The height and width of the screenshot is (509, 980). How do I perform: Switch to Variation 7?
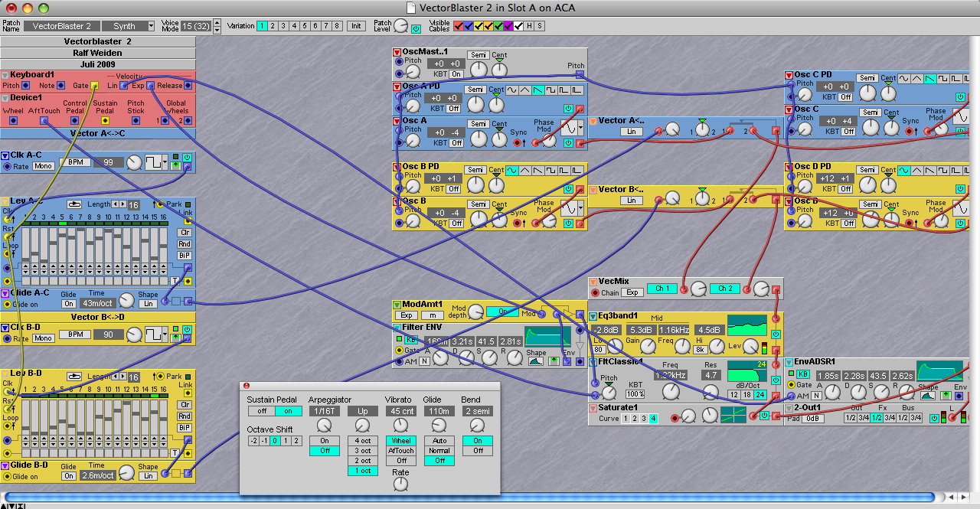[327, 26]
